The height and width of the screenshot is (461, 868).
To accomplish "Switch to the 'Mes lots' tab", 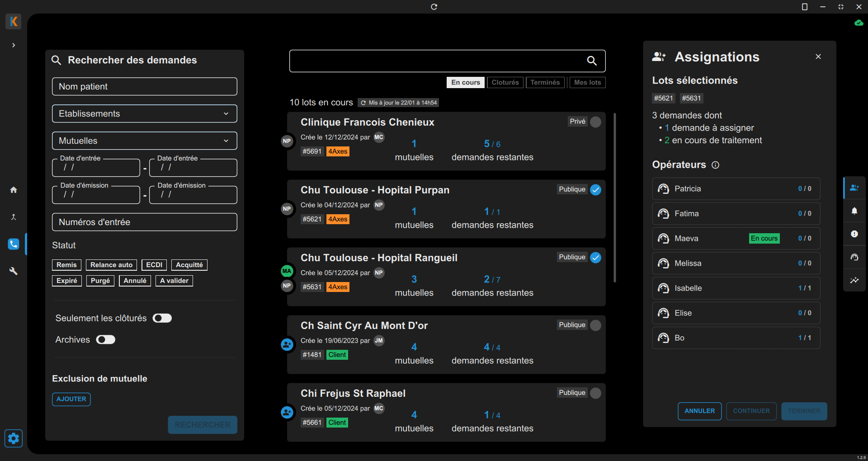I will pyautogui.click(x=588, y=82).
